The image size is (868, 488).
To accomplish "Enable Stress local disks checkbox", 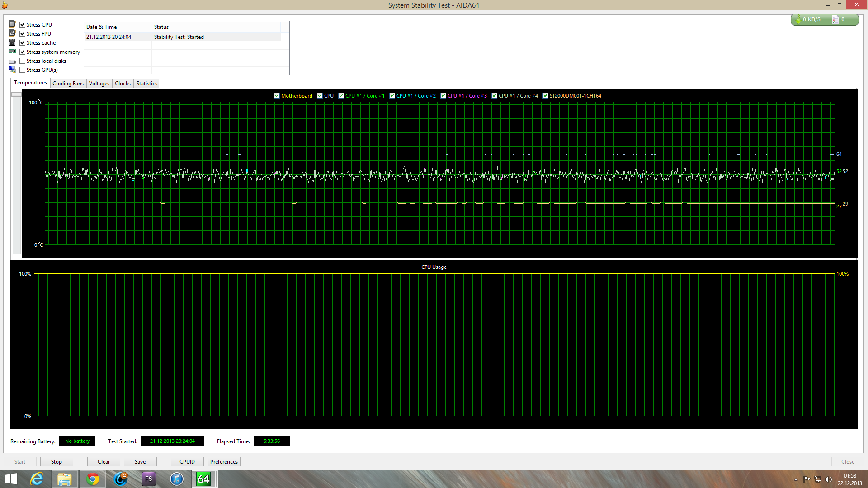I will [x=23, y=61].
